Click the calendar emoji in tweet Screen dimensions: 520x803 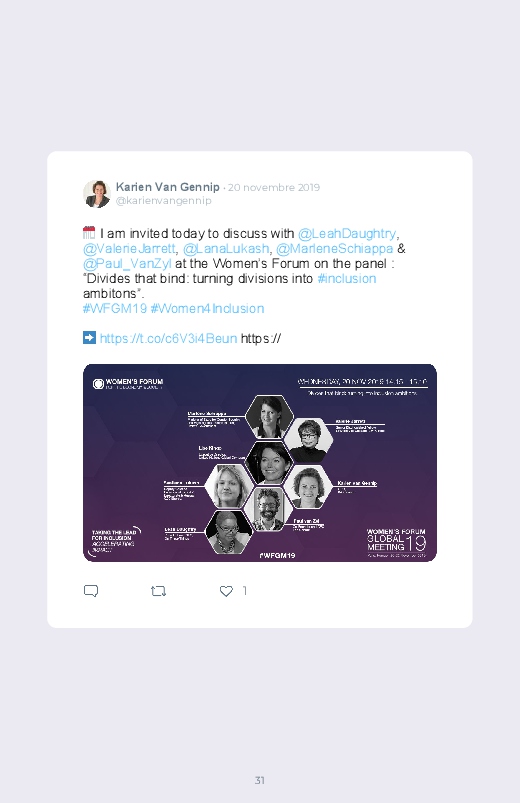click(89, 233)
